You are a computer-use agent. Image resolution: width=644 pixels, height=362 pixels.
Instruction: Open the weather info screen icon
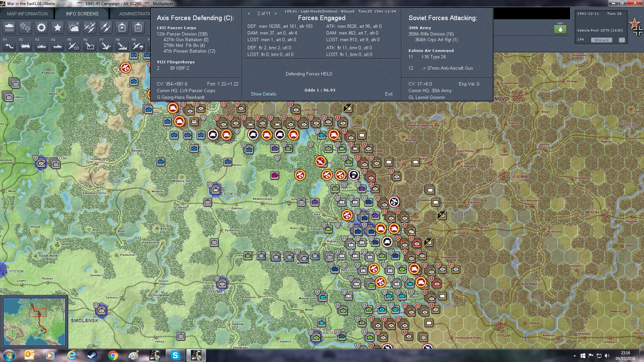tap(74, 27)
